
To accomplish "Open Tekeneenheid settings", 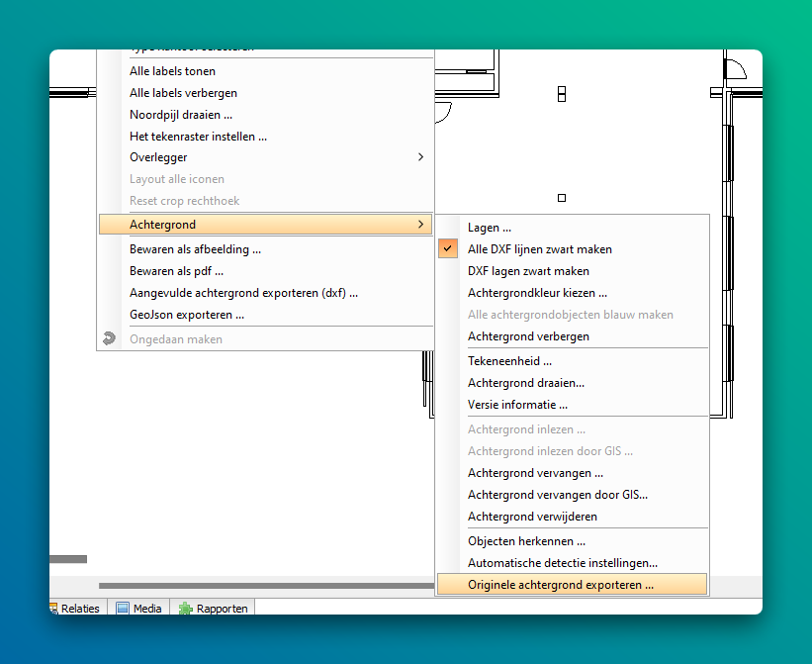I will (x=509, y=361).
